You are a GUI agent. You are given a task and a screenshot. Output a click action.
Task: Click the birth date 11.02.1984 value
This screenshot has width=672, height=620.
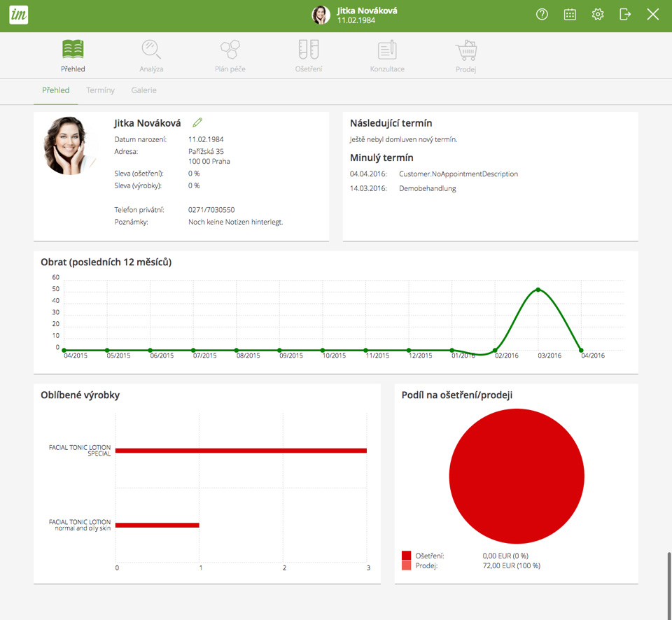206,139
